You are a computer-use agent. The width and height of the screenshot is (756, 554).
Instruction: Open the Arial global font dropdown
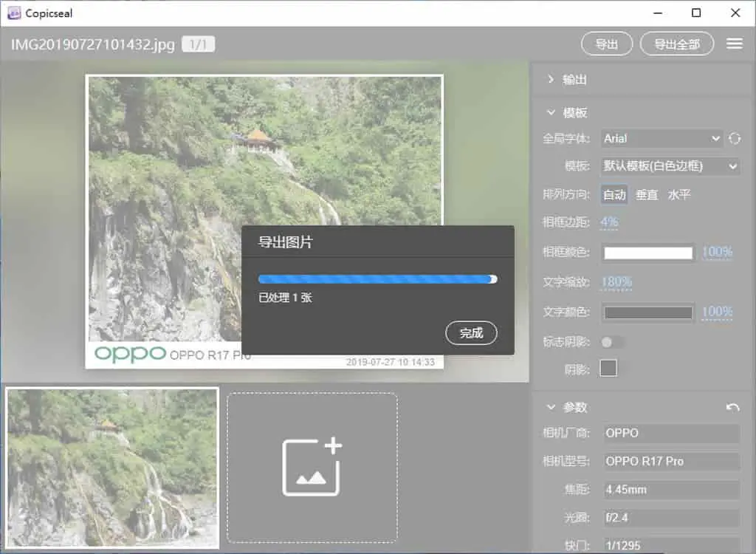coord(661,139)
